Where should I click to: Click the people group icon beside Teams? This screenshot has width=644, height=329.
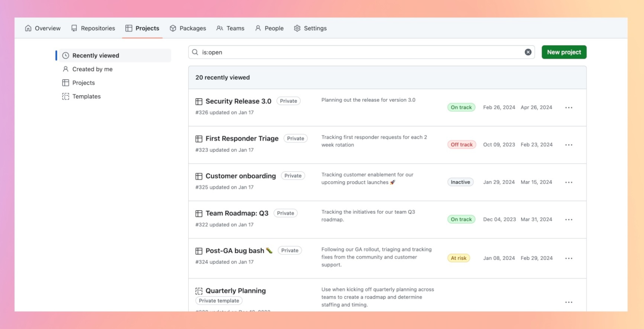click(220, 28)
